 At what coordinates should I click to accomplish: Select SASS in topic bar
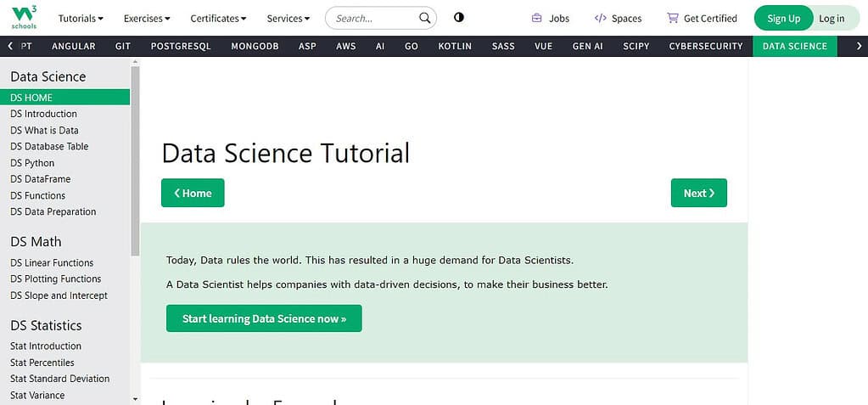503,46
